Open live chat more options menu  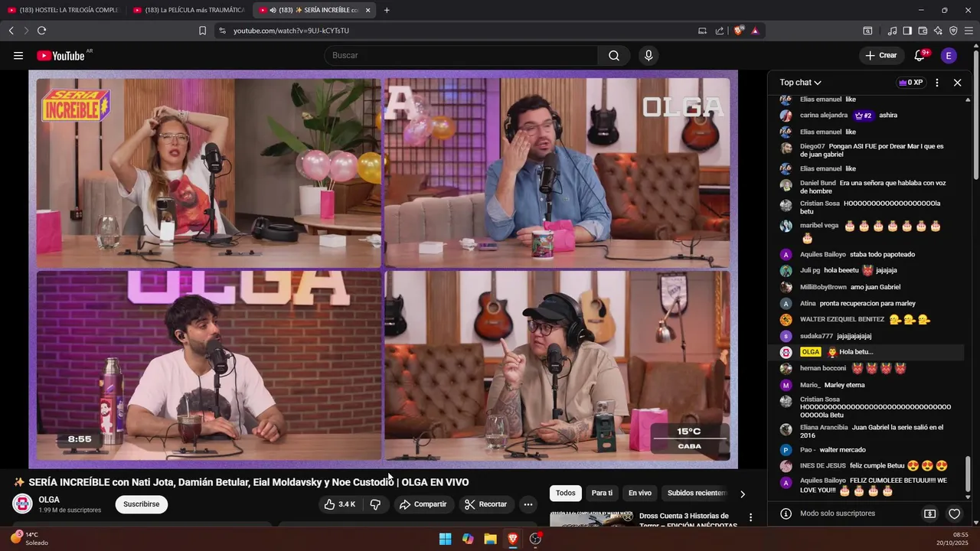(936, 83)
